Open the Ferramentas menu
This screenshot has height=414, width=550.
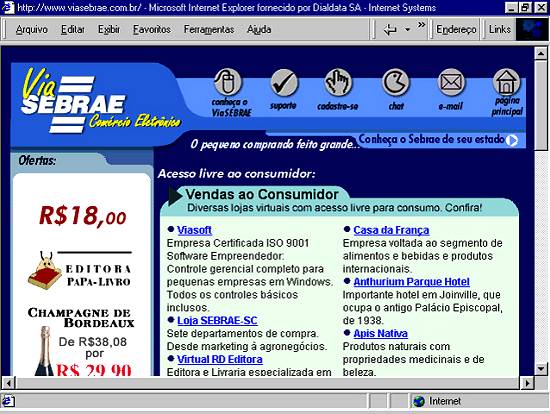[209, 29]
